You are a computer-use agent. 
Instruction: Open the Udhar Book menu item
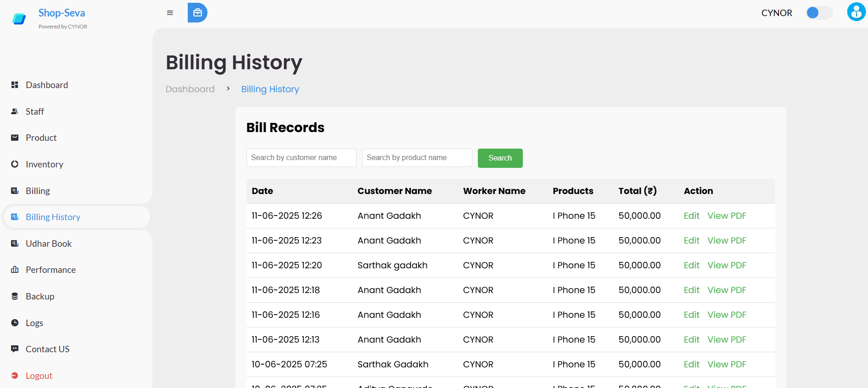(49, 244)
